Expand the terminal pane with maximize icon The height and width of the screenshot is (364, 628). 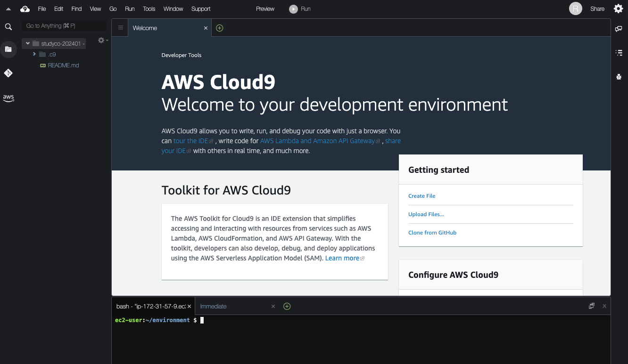coord(591,306)
